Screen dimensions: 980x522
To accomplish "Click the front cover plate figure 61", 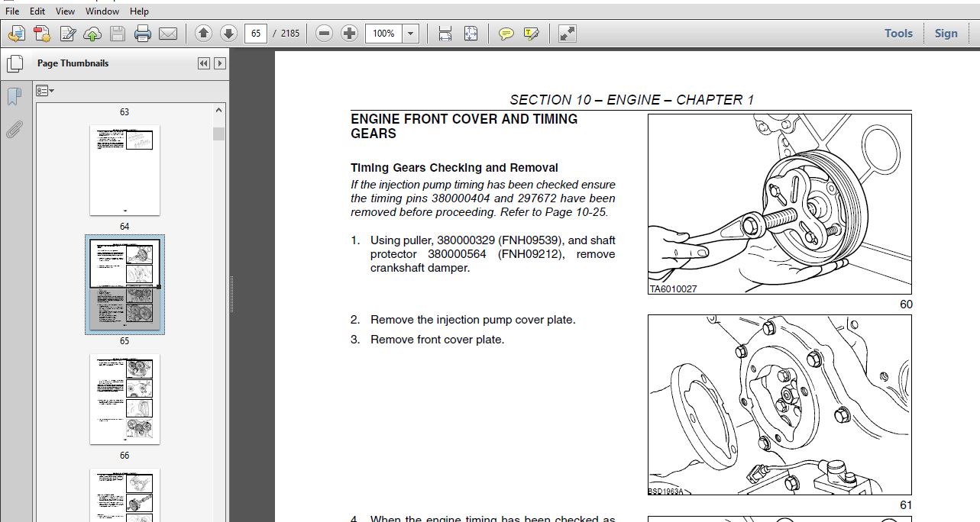I will click(x=780, y=404).
